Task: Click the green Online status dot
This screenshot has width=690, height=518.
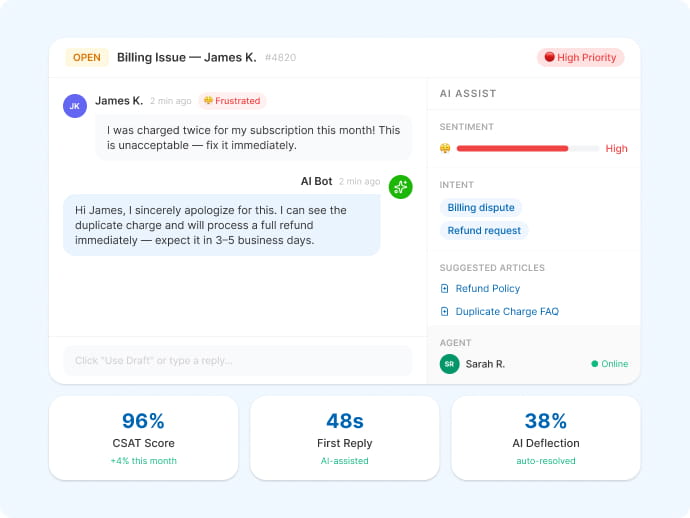Action: point(595,364)
